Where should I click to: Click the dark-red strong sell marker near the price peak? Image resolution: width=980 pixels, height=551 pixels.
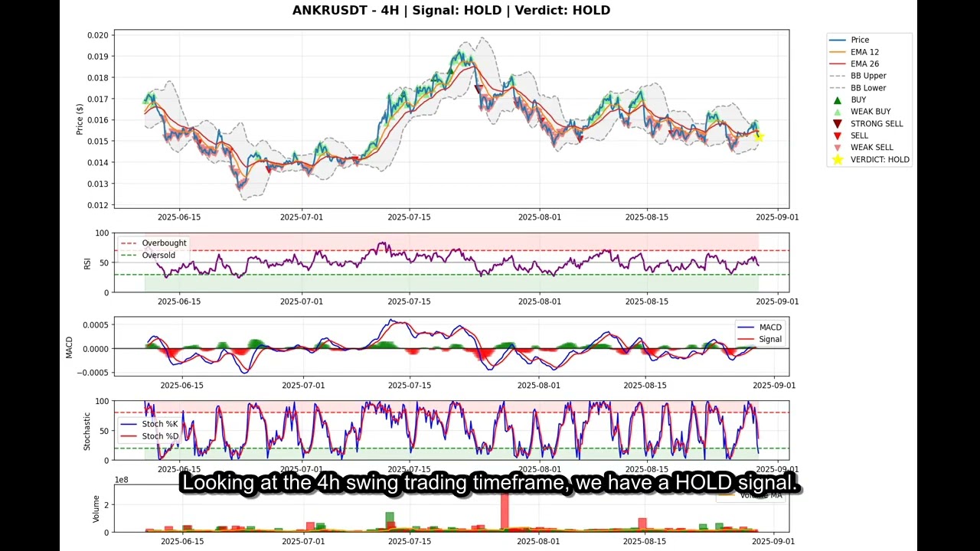(x=479, y=90)
